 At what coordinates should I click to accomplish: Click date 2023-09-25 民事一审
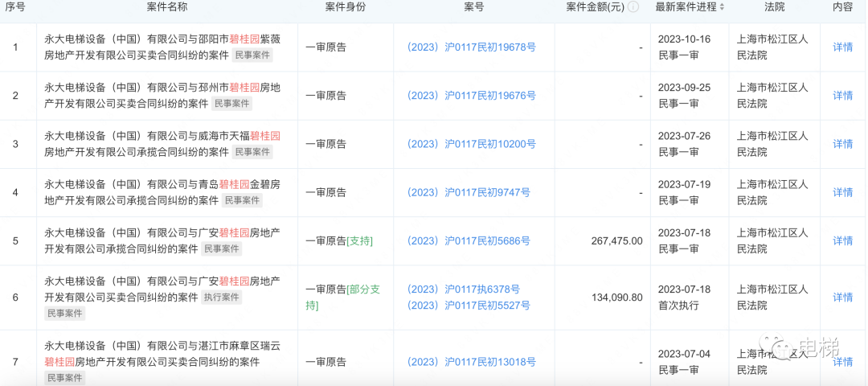pyautogui.click(x=683, y=95)
